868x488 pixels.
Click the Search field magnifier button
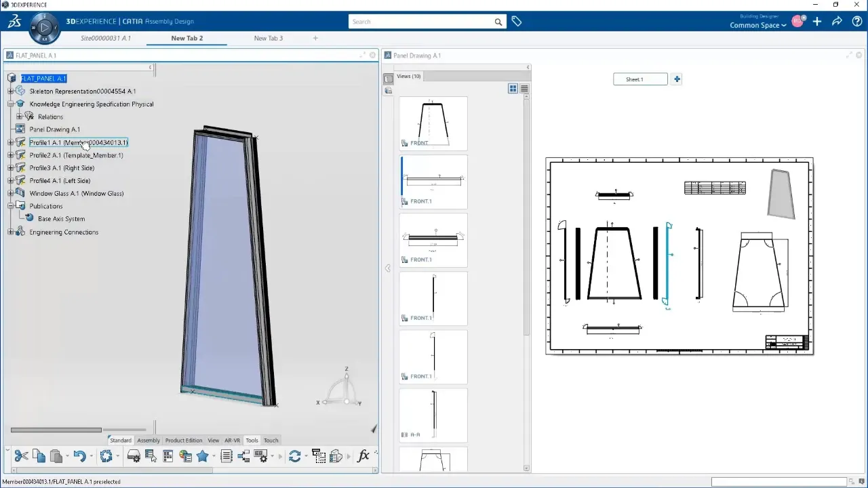click(x=498, y=21)
